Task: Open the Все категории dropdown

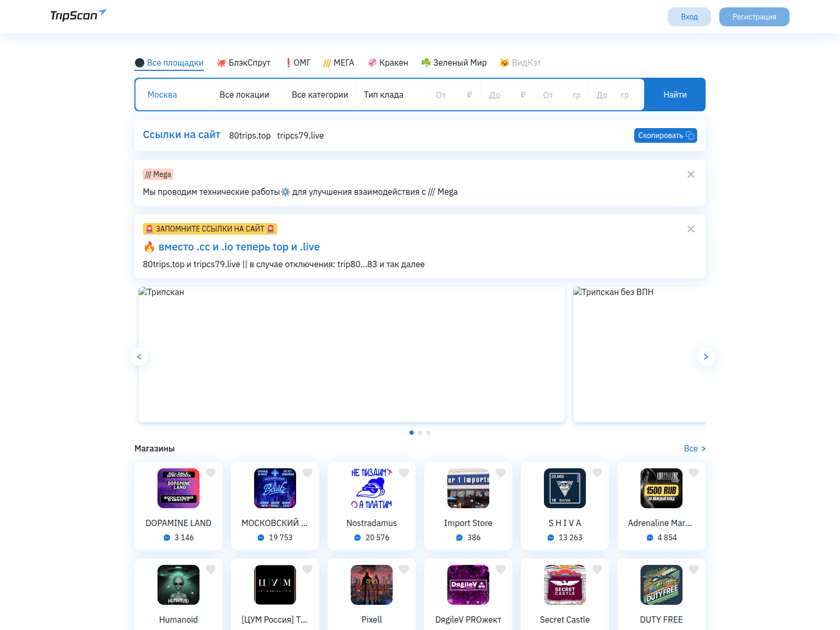Action: 319,94
